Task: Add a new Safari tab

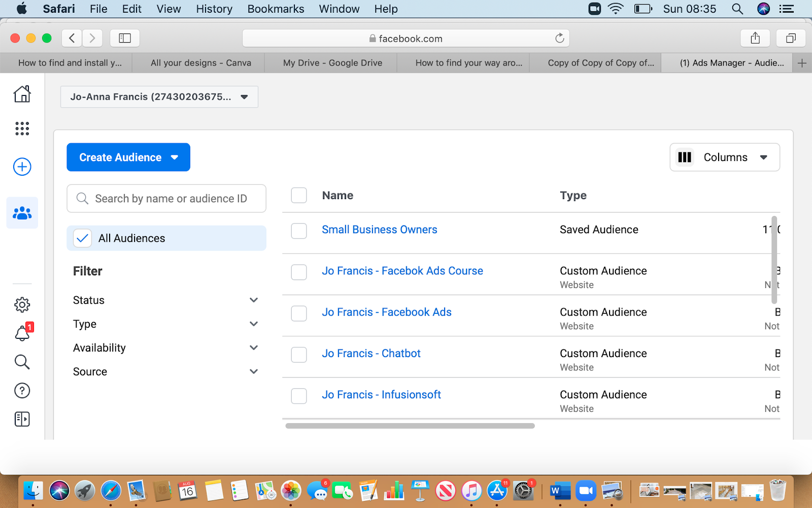Action: click(x=802, y=63)
